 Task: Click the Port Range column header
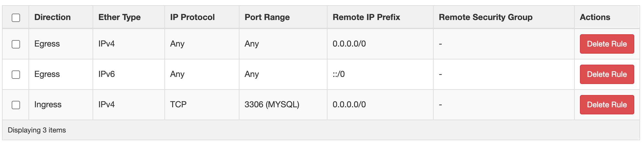(267, 17)
